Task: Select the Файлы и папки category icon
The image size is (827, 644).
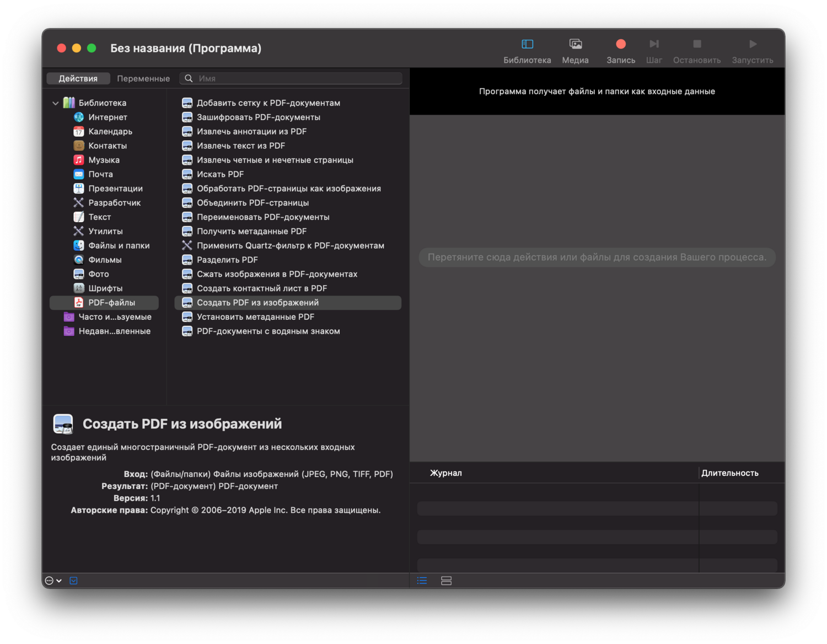Action: click(79, 245)
